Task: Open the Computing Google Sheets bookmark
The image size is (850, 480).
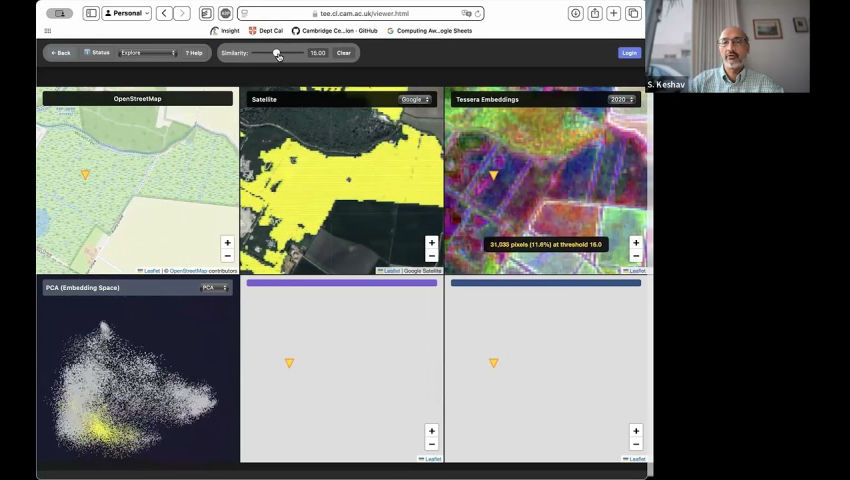Action: point(429,31)
